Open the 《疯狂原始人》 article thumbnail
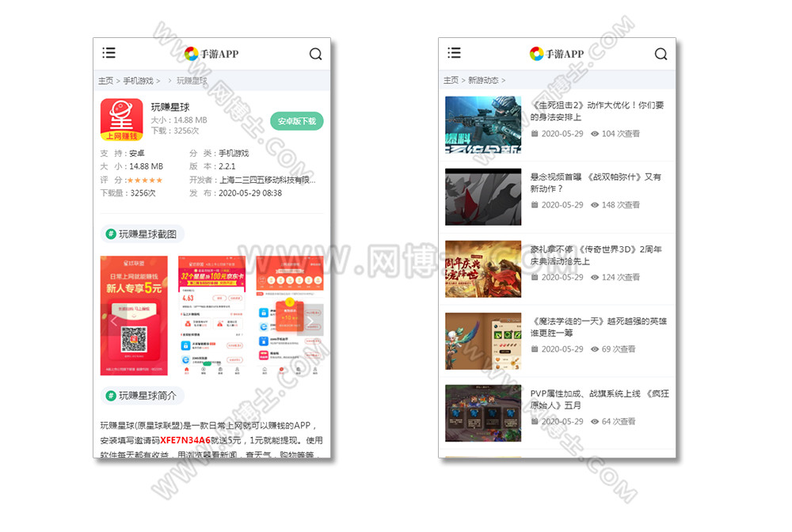Image resolution: width=792 pixels, height=532 pixels. [x=483, y=413]
